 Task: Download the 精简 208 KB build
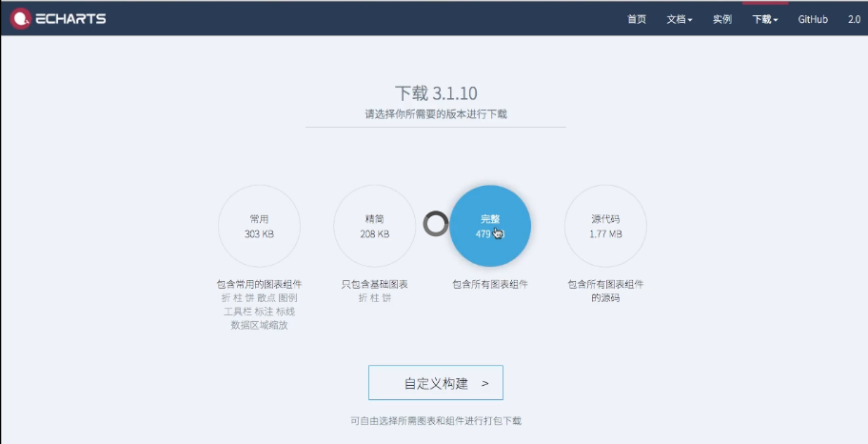[375, 226]
